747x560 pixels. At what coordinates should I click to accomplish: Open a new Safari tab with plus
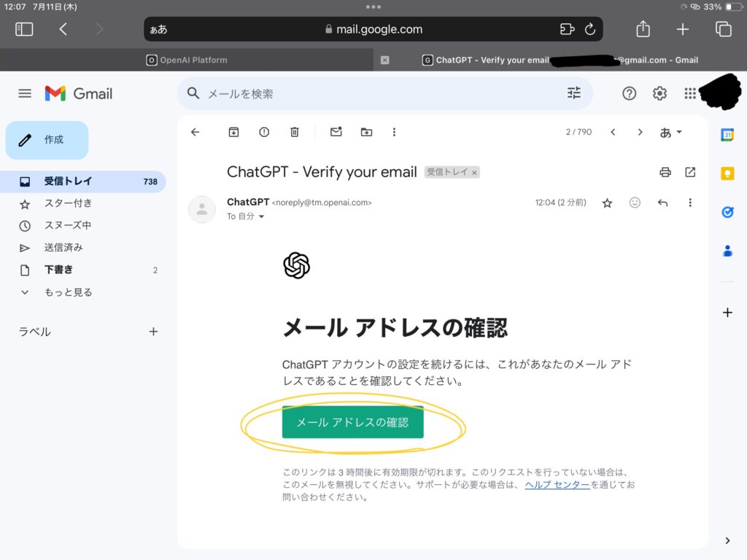683,29
